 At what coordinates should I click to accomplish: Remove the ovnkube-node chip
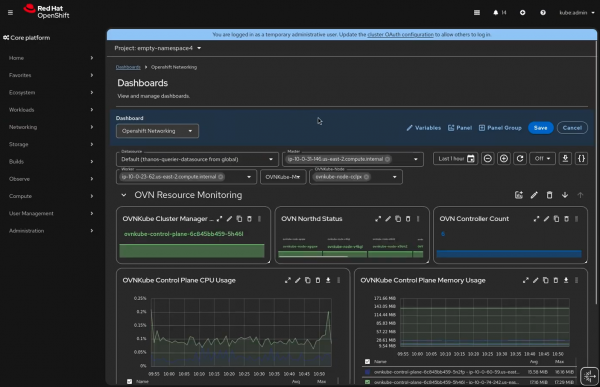tap(366, 177)
